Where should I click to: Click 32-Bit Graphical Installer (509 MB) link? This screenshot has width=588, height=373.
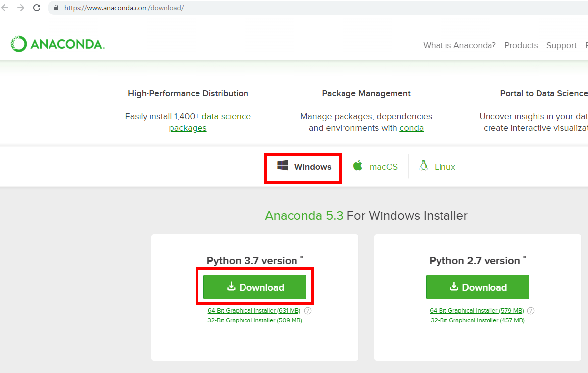click(x=254, y=320)
